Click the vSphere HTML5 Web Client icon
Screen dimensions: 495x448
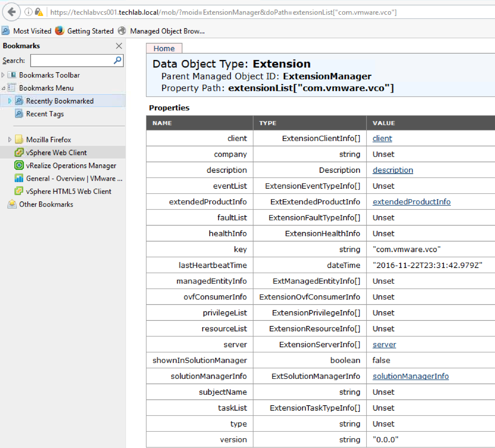coord(19,191)
